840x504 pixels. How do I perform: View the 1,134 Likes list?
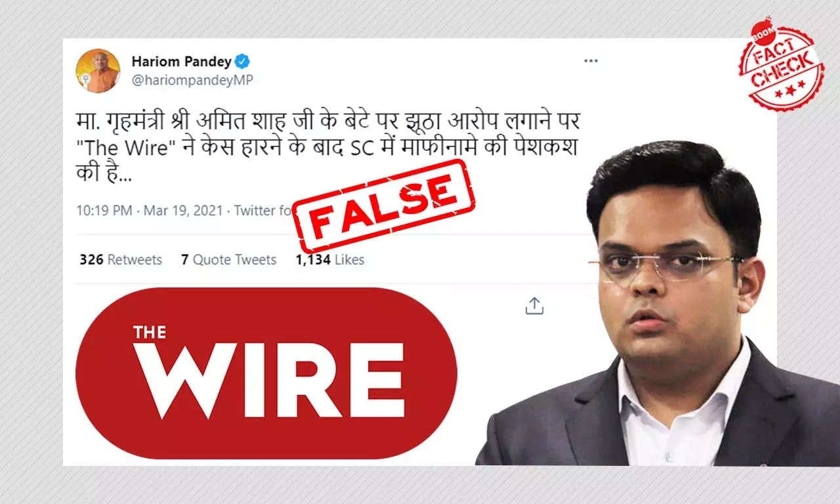[330, 260]
